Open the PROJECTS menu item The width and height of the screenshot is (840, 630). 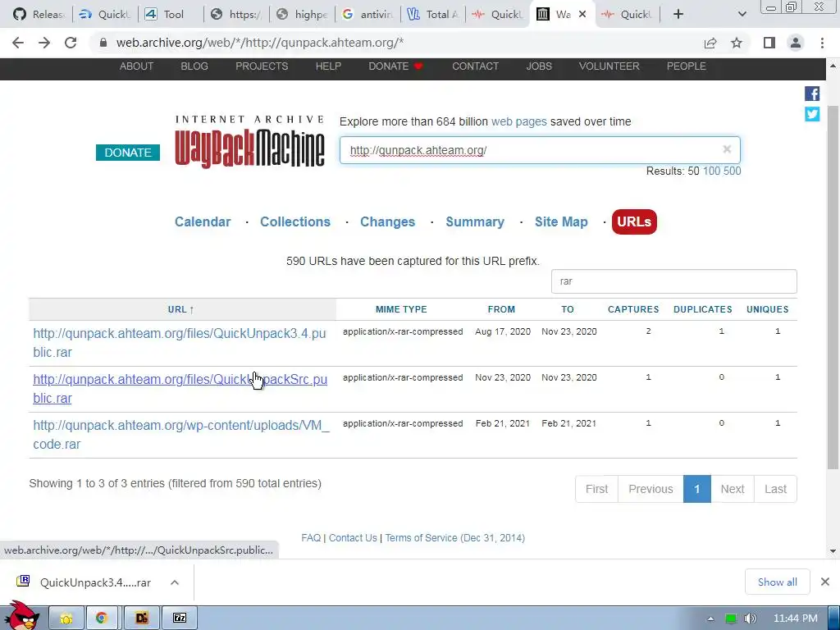click(262, 66)
